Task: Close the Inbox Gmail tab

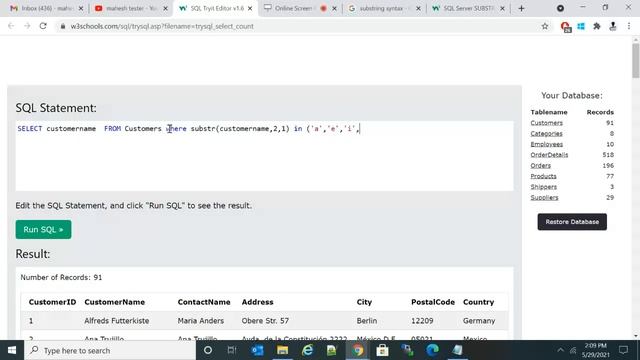Action: pyautogui.click(x=81, y=8)
